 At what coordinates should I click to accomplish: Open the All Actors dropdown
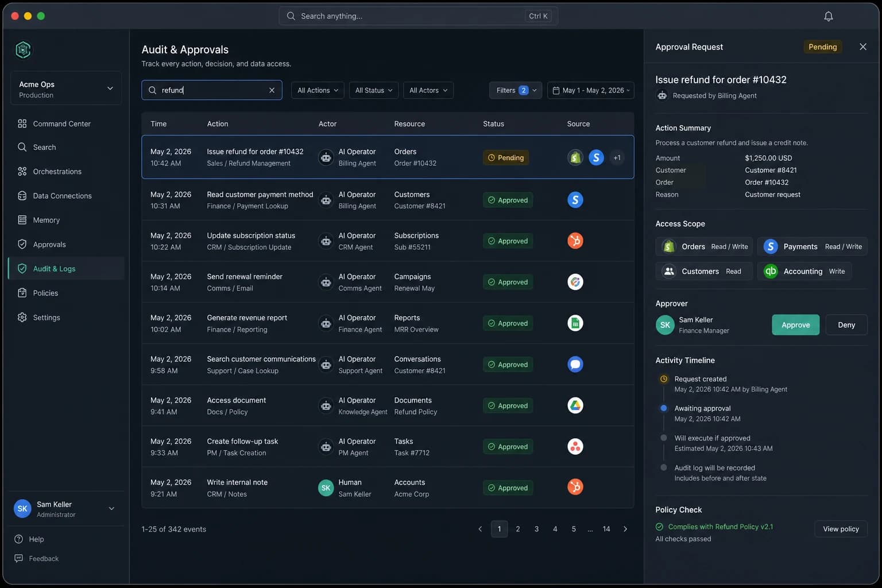point(428,90)
